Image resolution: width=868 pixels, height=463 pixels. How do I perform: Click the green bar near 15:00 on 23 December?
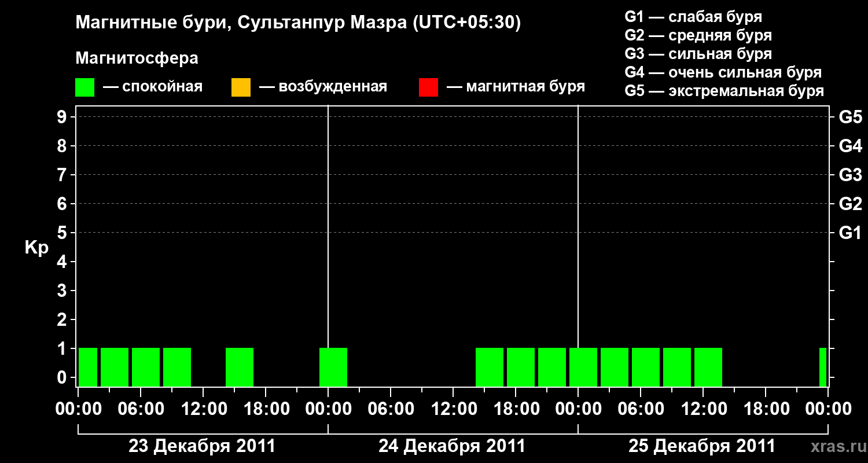point(240,367)
